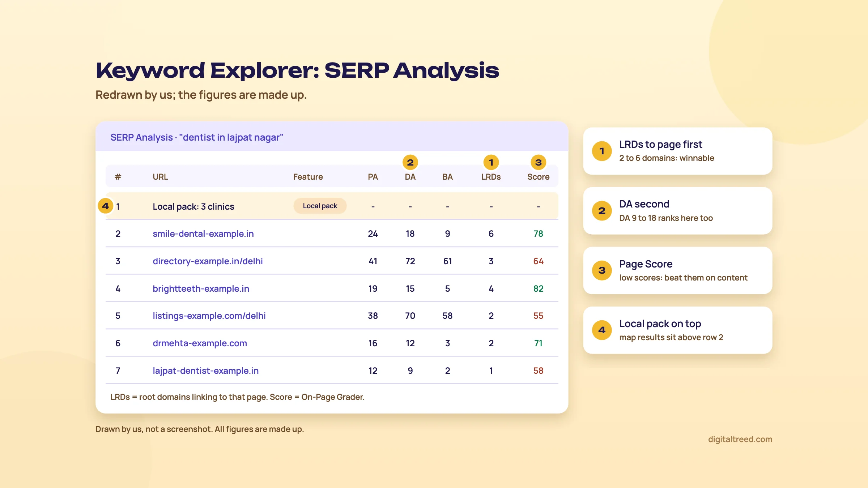The image size is (868, 488).
Task: Open the 'LRDs to page first' card
Action: pos(677,151)
